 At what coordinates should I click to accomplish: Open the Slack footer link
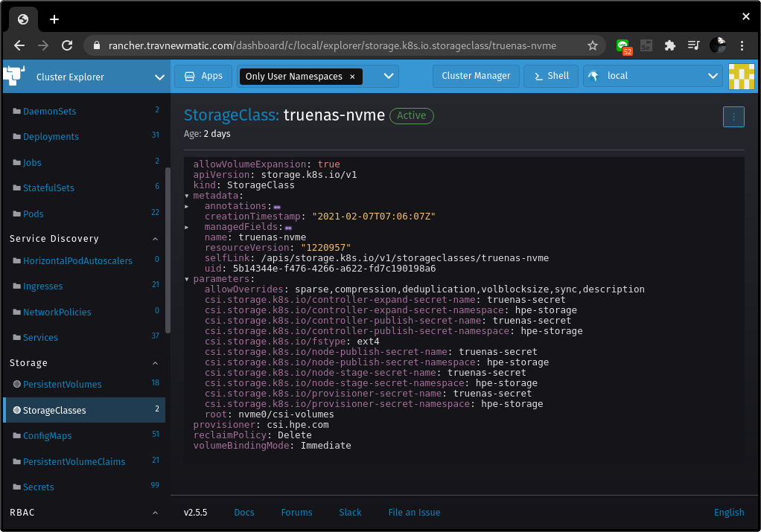click(x=350, y=513)
